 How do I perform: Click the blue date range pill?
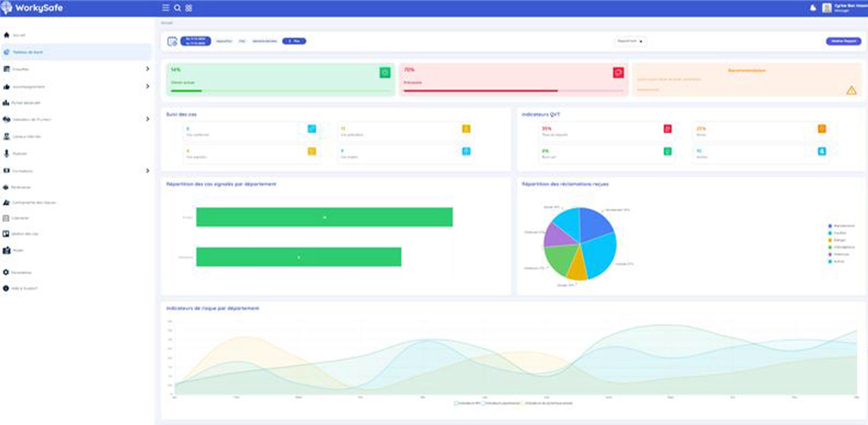(x=195, y=41)
